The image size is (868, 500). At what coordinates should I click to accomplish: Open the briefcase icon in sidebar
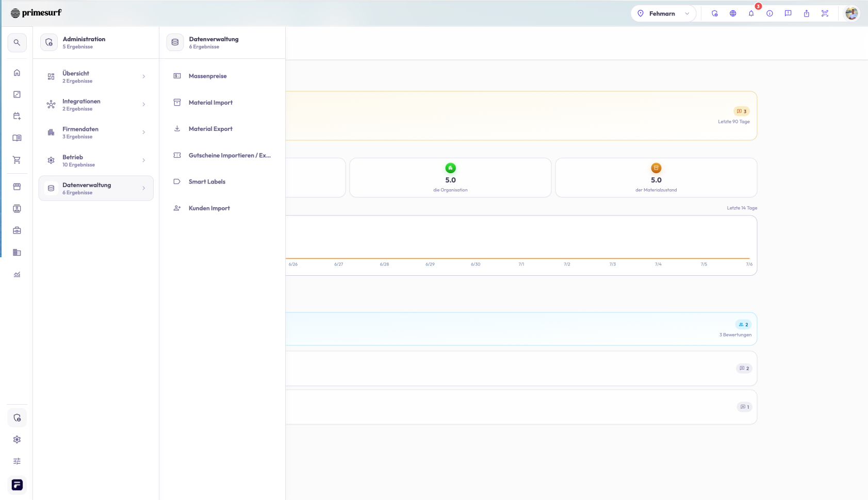(x=17, y=230)
